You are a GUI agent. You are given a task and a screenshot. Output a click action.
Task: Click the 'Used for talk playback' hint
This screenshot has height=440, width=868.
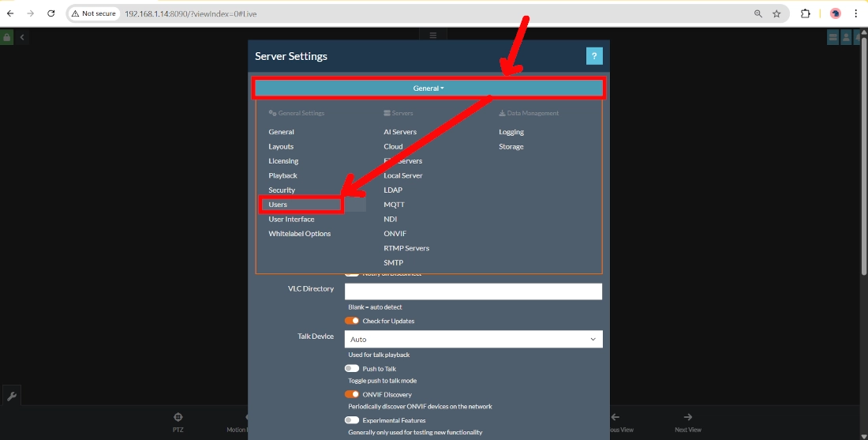379,355
